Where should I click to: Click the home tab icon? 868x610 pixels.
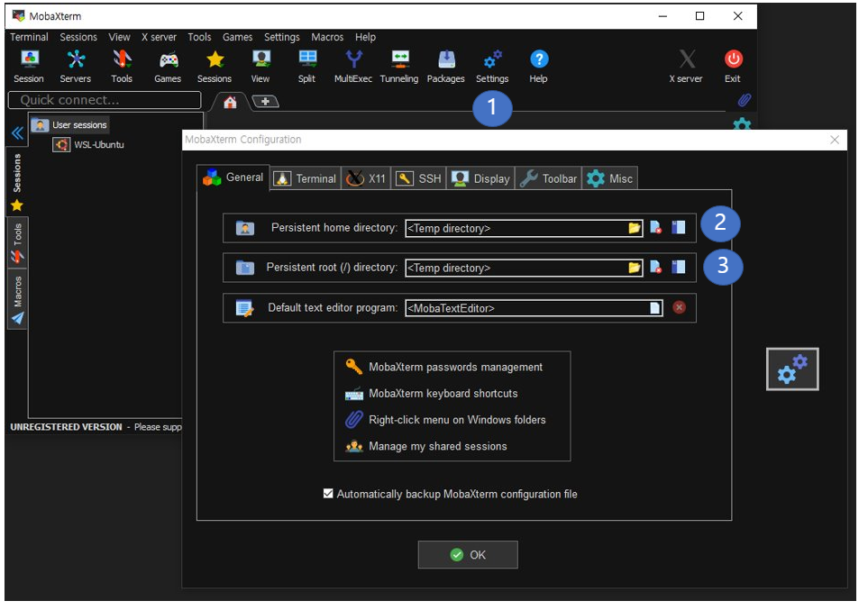pos(230,102)
